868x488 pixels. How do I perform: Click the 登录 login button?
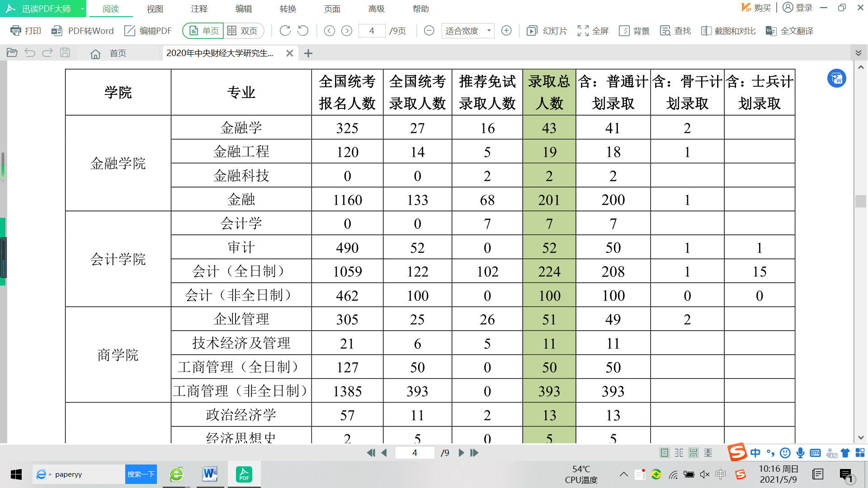click(797, 8)
